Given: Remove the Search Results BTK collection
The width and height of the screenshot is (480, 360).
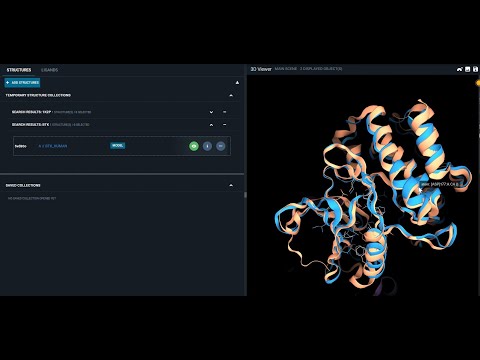Looking at the screenshot, I should (x=224, y=125).
